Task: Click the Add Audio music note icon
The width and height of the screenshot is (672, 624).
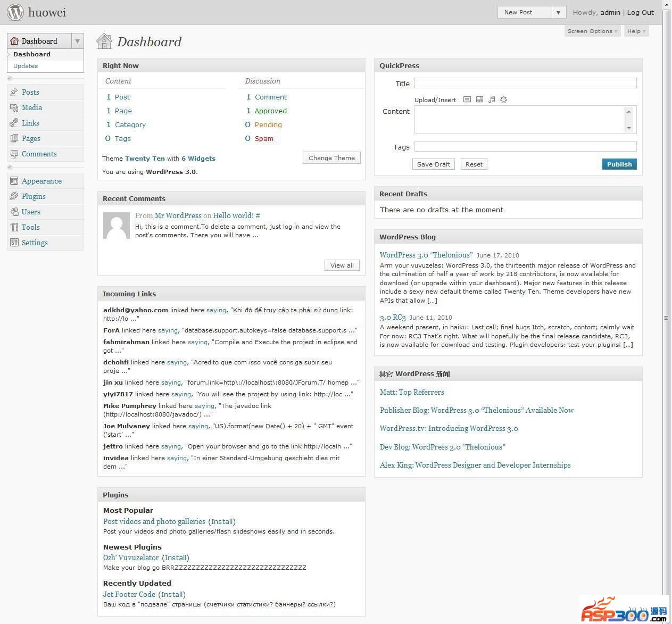Action: click(492, 99)
